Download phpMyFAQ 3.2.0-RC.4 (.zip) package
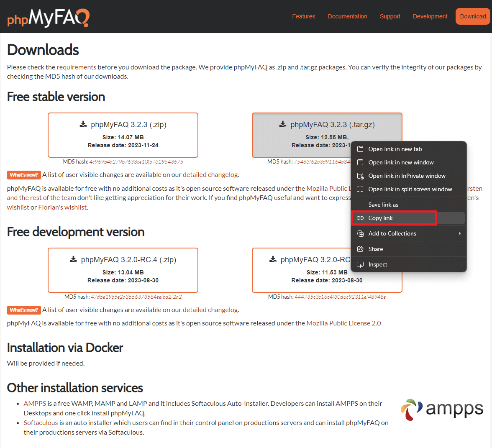This screenshot has width=492, height=448. point(123,270)
